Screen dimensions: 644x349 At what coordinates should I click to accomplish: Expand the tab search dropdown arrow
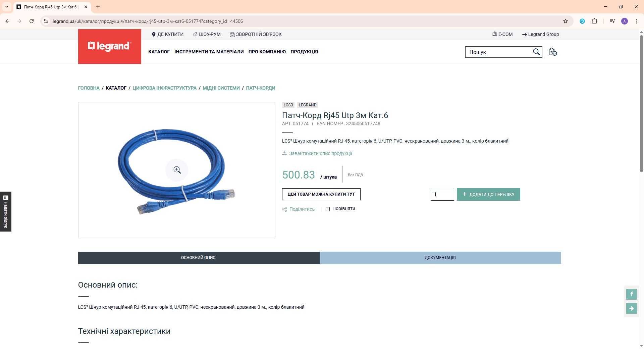point(6,7)
